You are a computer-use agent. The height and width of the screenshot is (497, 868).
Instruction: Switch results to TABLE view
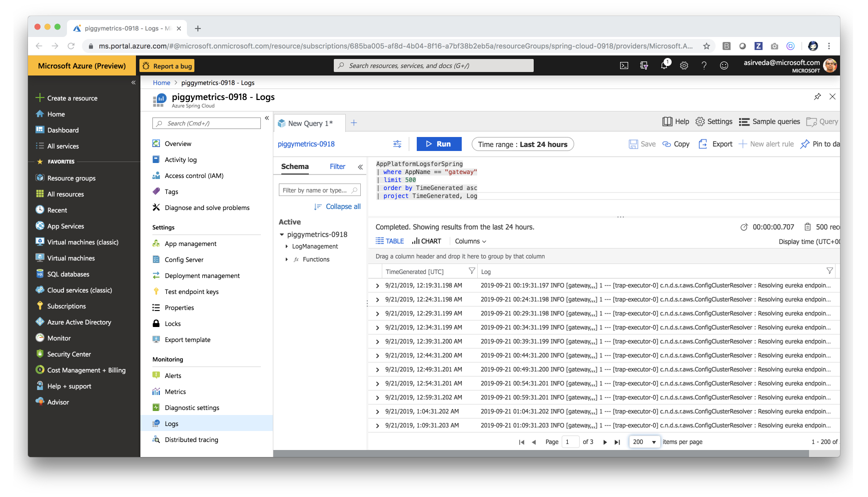pyautogui.click(x=390, y=241)
